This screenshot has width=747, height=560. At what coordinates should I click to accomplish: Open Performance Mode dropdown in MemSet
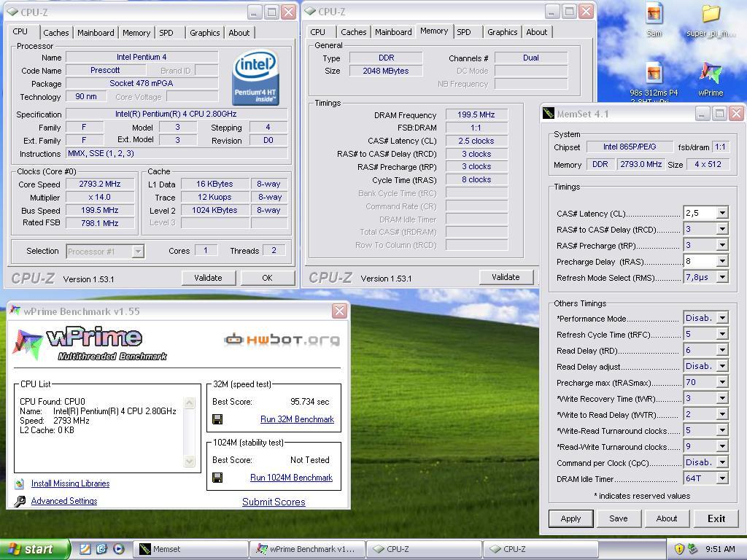pyautogui.click(x=722, y=318)
